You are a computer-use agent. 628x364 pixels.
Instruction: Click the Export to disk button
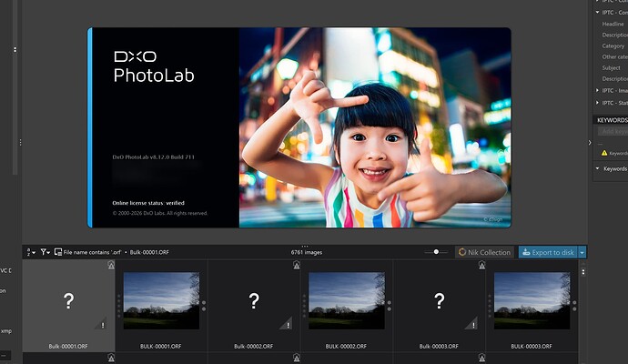tap(548, 252)
